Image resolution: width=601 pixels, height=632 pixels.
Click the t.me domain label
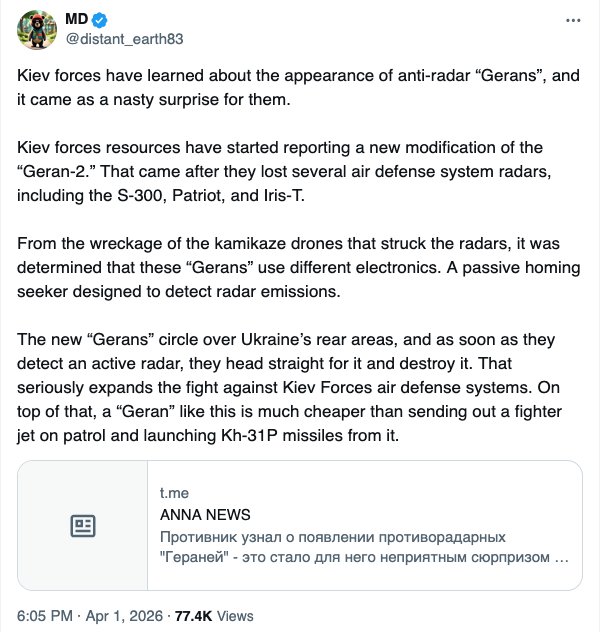(174, 495)
